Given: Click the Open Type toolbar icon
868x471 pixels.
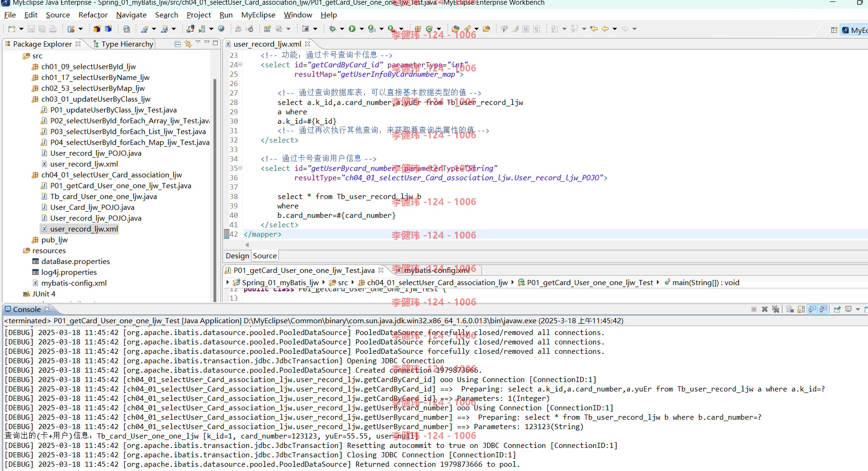Looking at the screenshot, I should [x=455, y=29].
